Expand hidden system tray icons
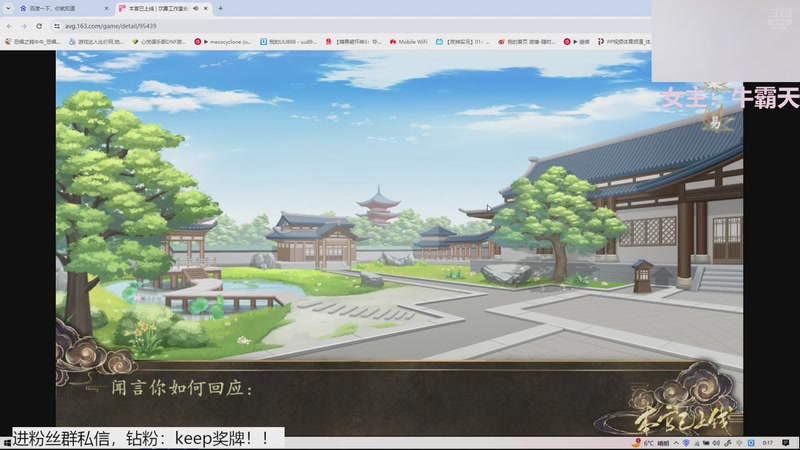The height and width of the screenshot is (450, 800). 676,443
